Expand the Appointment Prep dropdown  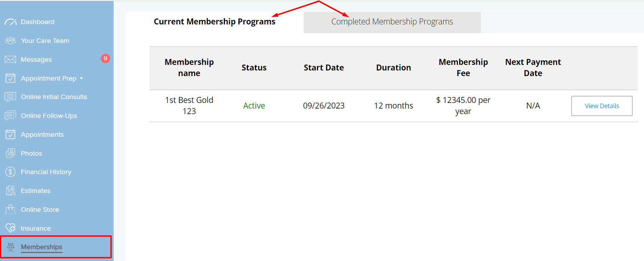81,78
